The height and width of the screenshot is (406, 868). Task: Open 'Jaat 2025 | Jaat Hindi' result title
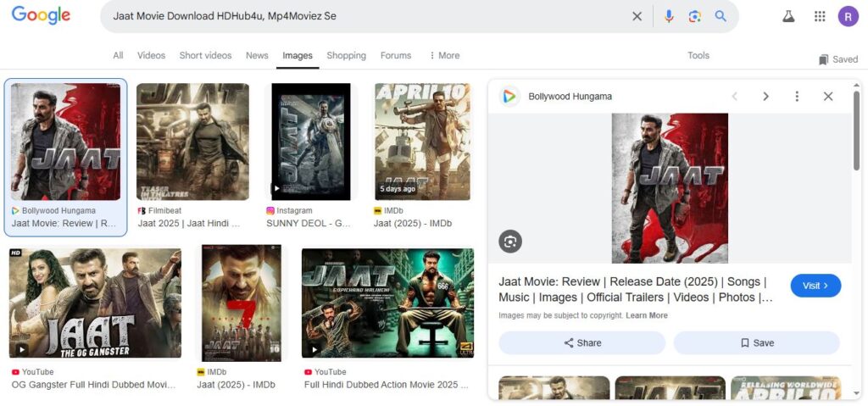pos(189,224)
